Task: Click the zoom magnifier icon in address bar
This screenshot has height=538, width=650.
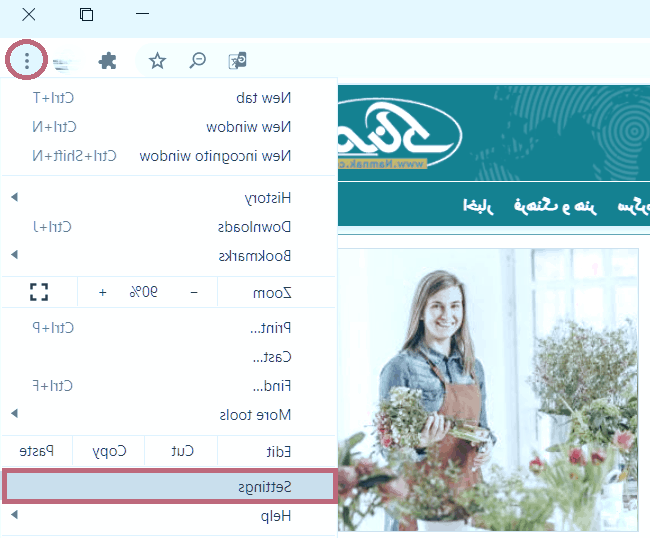Action: pyautogui.click(x=198, y=61)
